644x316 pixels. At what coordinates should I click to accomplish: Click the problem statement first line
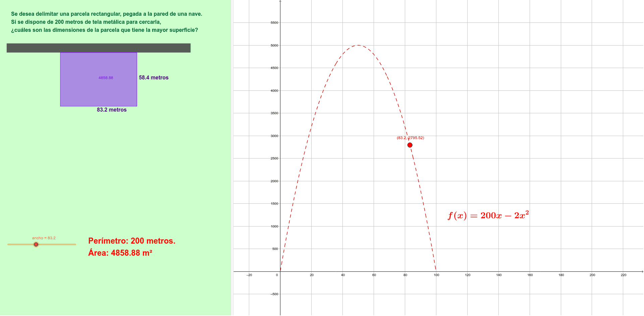pos(107,14)
